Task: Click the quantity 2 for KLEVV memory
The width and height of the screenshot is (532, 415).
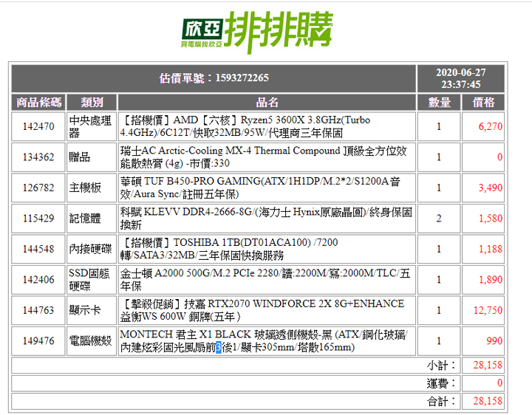Action: (439, 218)
